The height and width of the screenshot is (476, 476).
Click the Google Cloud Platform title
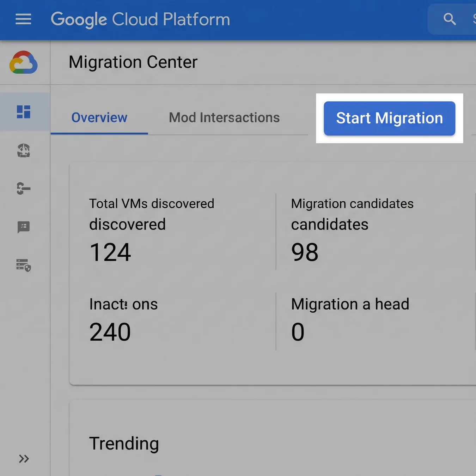pos(140,19)
